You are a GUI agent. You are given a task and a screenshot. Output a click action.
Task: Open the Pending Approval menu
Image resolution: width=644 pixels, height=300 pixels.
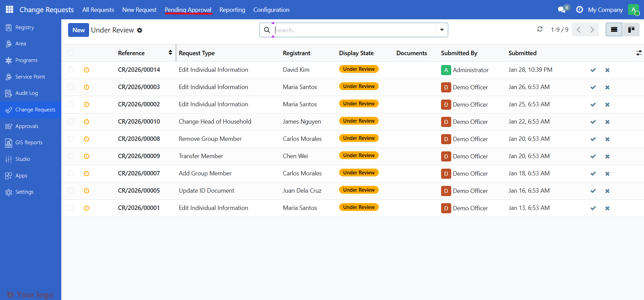(x=188, y=10)
